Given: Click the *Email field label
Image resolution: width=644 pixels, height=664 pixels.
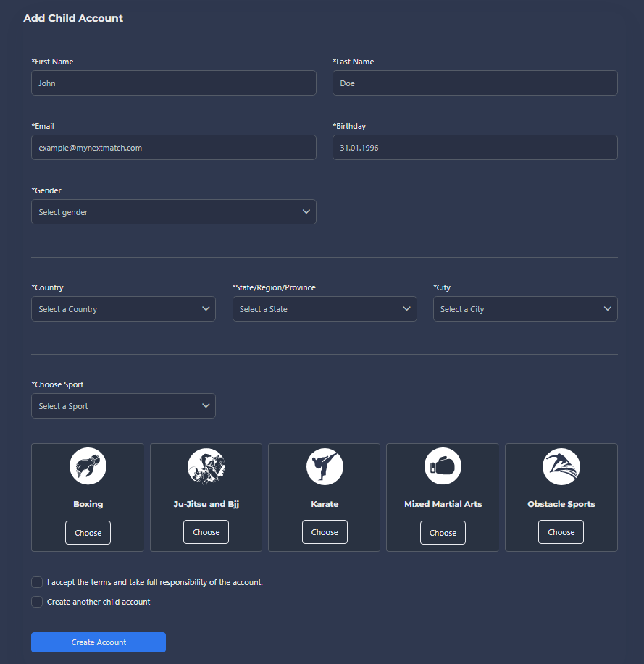Looking at the screenshot, I should tap(43, 126).
